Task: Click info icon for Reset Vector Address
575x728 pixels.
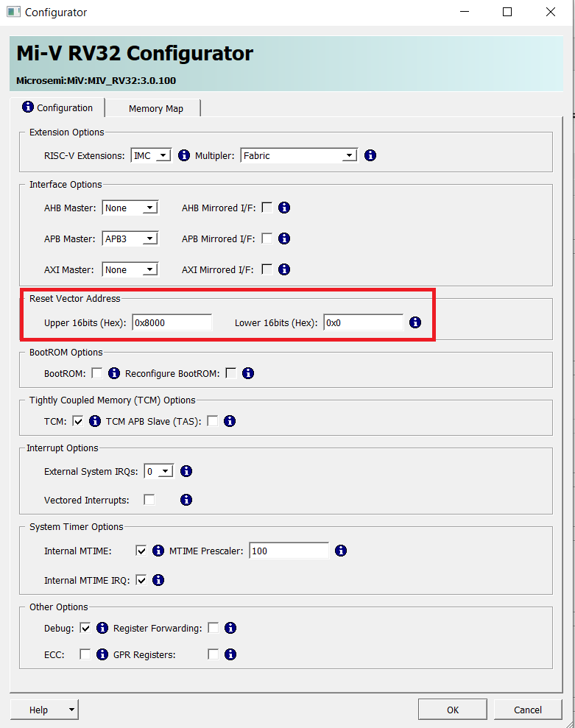Action: [x=415, y=322]
